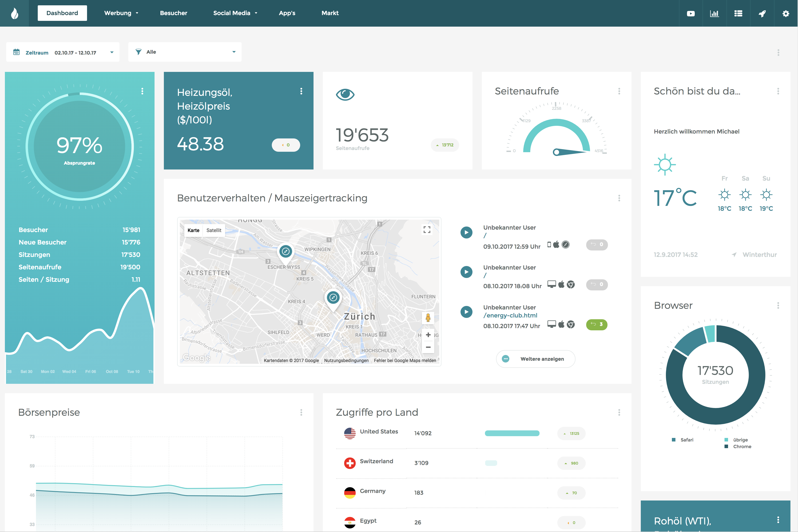Select the Karte map type

tap(193, 230)
